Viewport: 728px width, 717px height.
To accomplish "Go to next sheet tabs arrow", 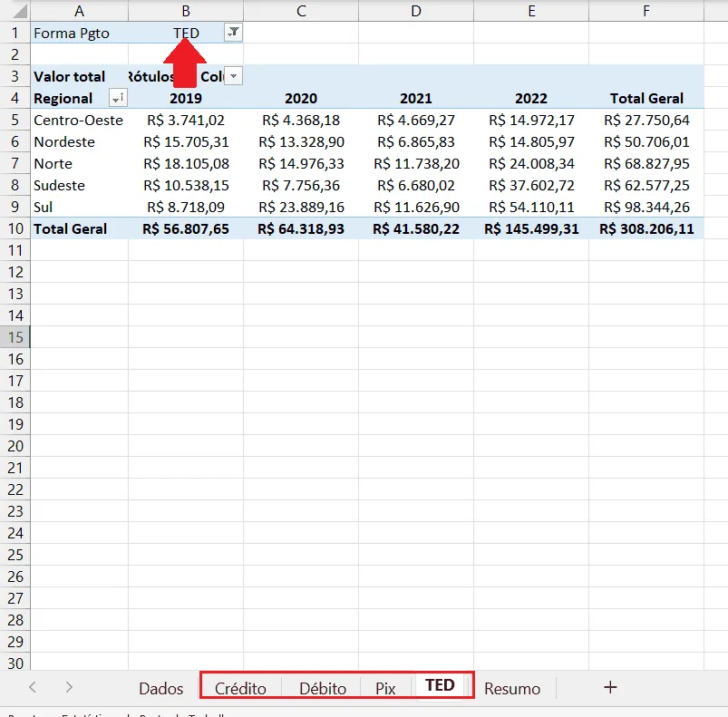I will (x=69, y=687).
